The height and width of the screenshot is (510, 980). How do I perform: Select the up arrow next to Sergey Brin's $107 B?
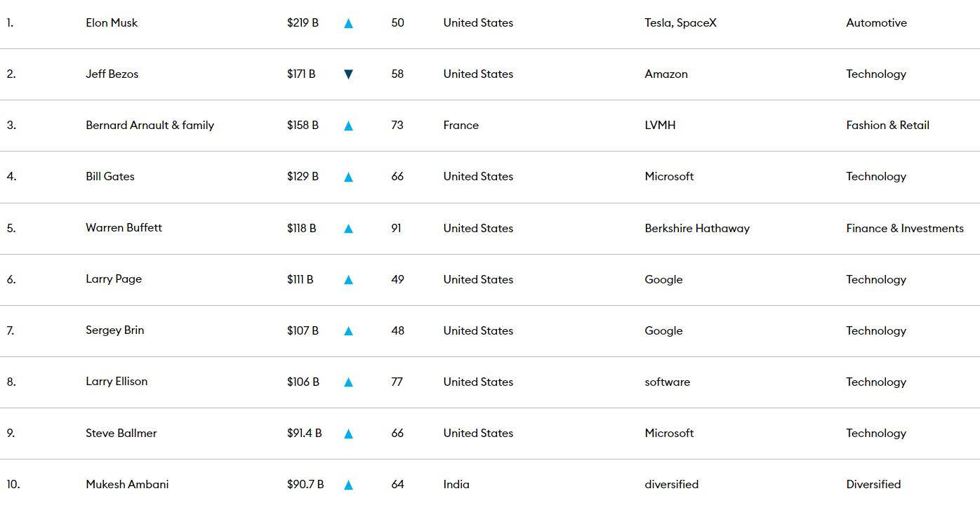(348, 330)
